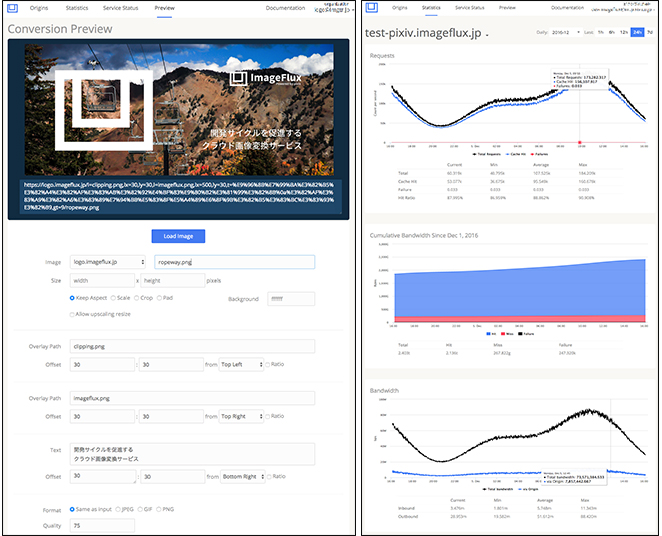Select JPEG format radio option

[118, 509]
